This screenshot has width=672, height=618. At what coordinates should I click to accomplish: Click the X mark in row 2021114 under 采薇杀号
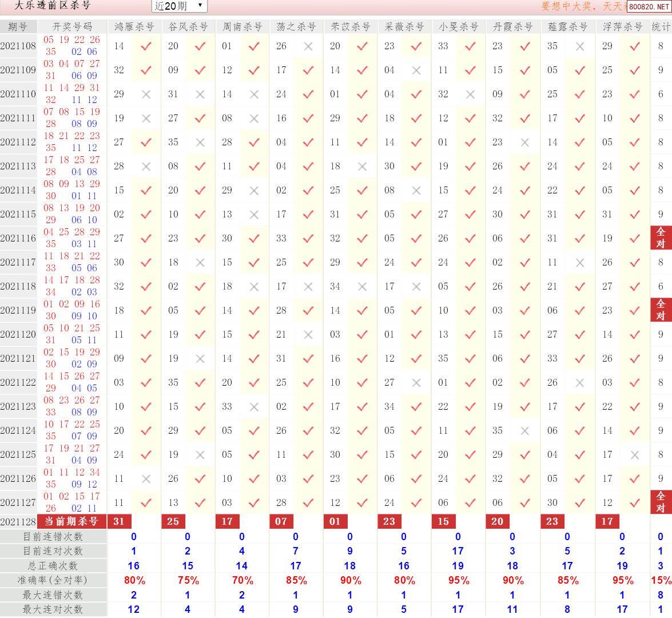click(x=416, y=191)
